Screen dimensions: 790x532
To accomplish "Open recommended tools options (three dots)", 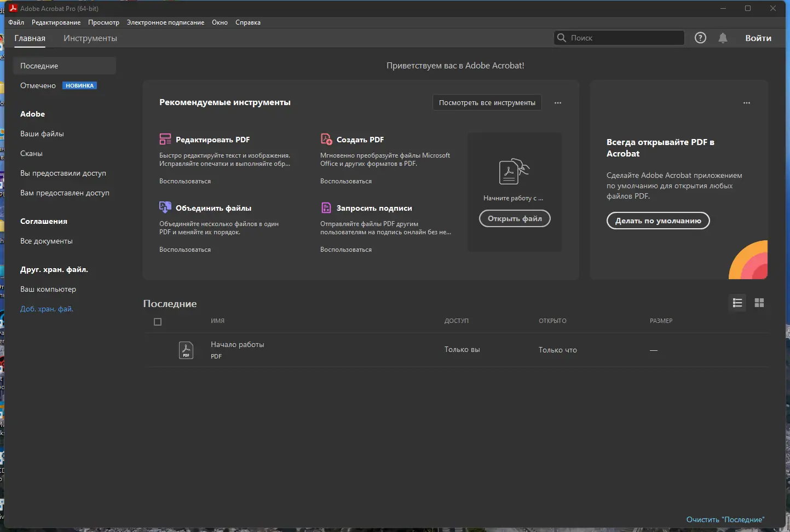I will coord(557,103).
